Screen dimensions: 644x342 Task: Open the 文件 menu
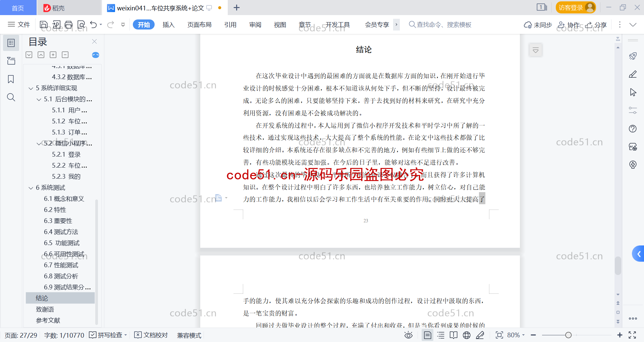(19, 24)
